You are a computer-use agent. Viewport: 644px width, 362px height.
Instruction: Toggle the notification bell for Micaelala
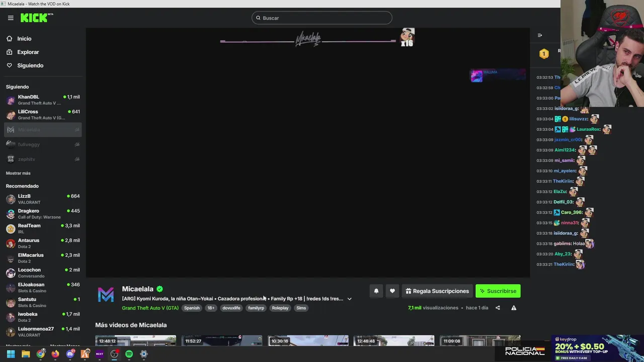click(x=376, y=291)
